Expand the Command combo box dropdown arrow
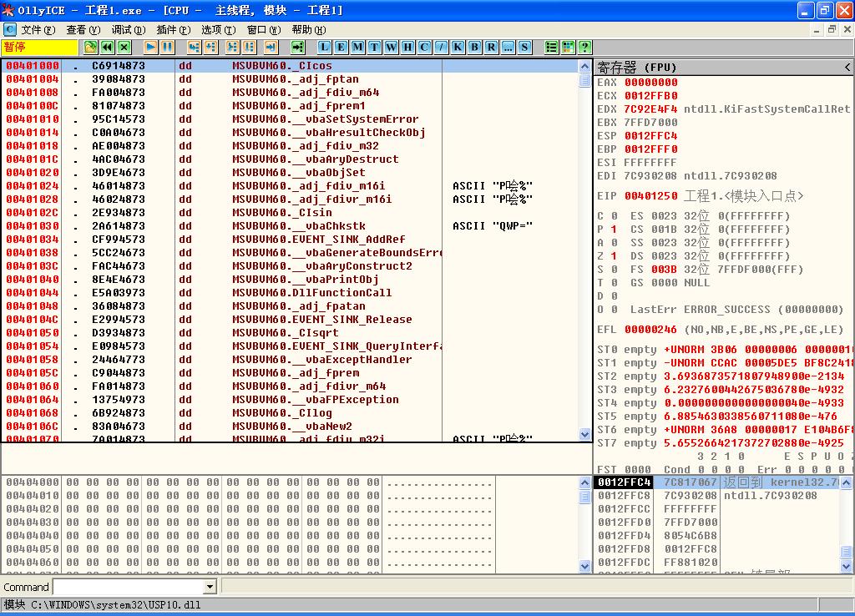This screenshot has height=616, width=855. [x=210, y=587]
